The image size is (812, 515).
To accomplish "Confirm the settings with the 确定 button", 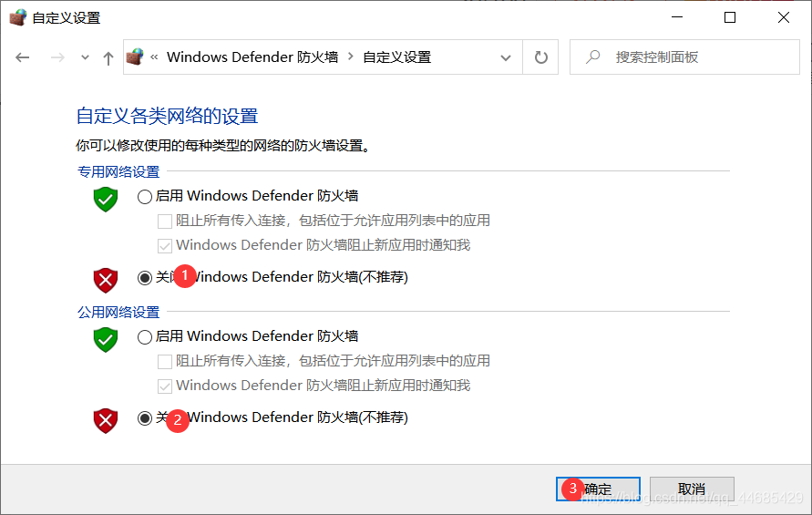I will (x=598, y=489).
